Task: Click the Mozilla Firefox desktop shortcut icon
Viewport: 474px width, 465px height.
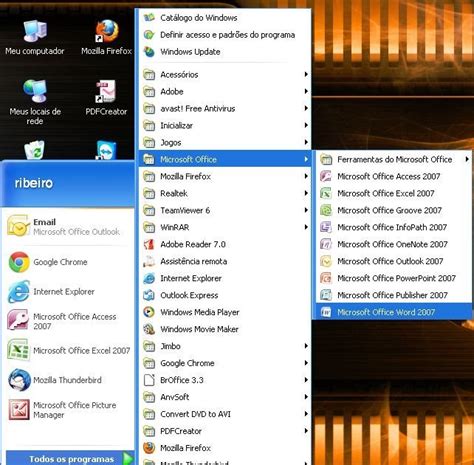Action: (x=107, y=31)
